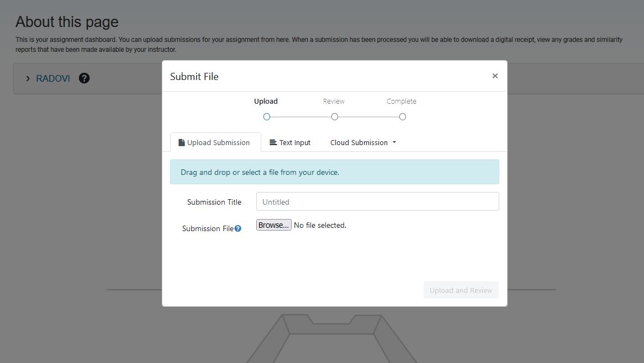This screenshot has width=644, height=363.
Task: Open the RADOVI link
Action: 53,78
